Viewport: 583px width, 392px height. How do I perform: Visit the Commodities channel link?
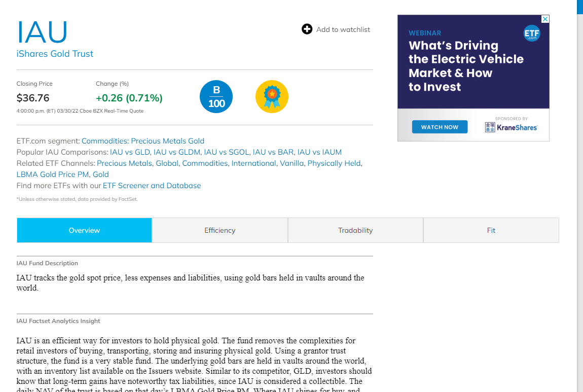(205, 163)
